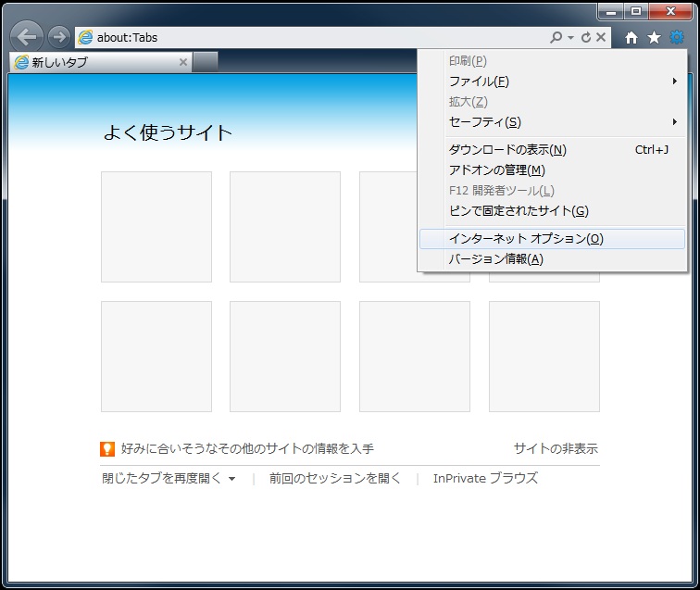Open the Home page icon
Screen dimensions: 700x590
[x=631, y=37]
